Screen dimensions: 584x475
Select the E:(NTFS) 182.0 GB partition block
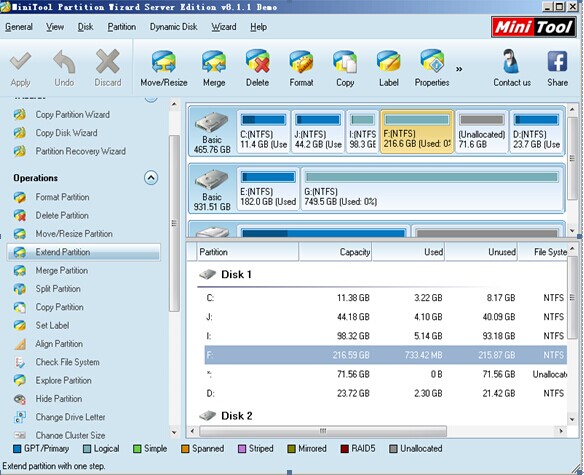tap(268, 189)
